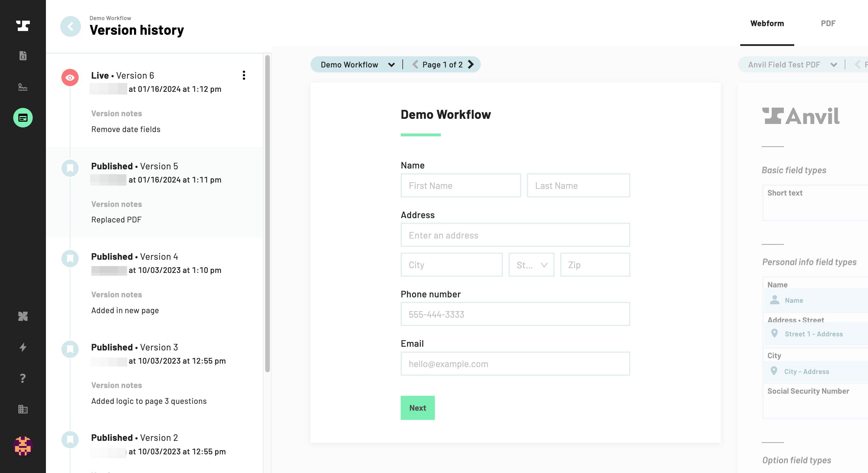Click the lightning bolt icon in sidebar

click(23, 347)
